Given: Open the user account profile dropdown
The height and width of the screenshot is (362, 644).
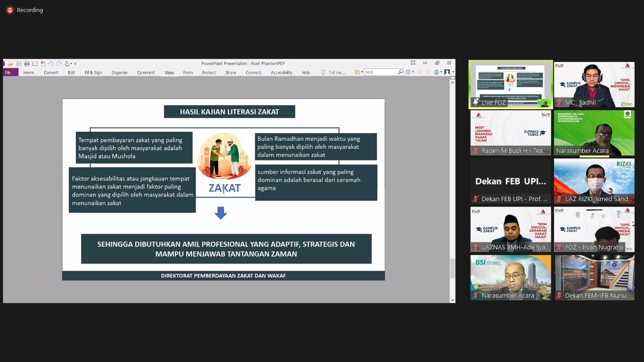Looking at the screenshot, I should [x=448, y=72].
